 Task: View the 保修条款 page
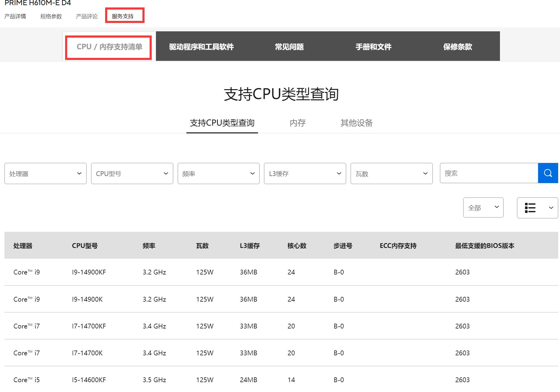point(458,47)
